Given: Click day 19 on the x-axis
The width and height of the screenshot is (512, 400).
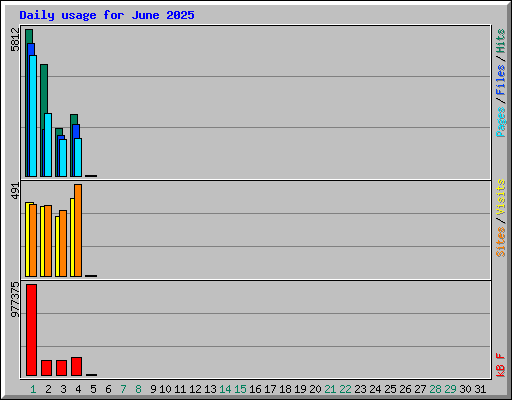Looking at the screenshot, I should (300, 389).
